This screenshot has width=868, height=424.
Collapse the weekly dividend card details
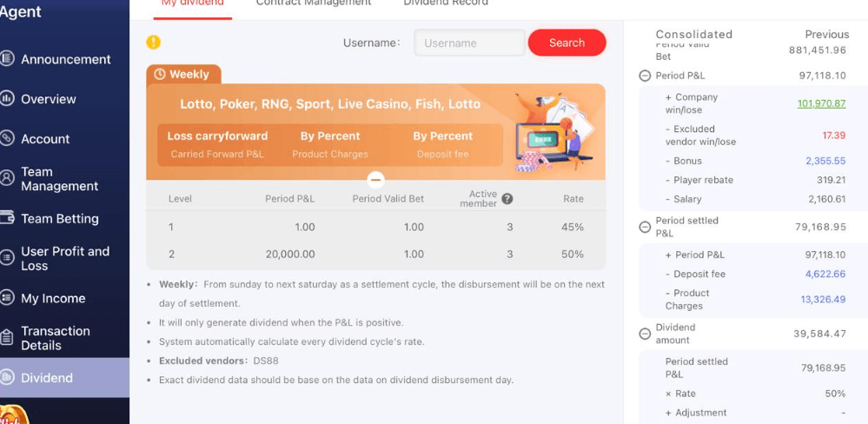click(x=375, y=180)
